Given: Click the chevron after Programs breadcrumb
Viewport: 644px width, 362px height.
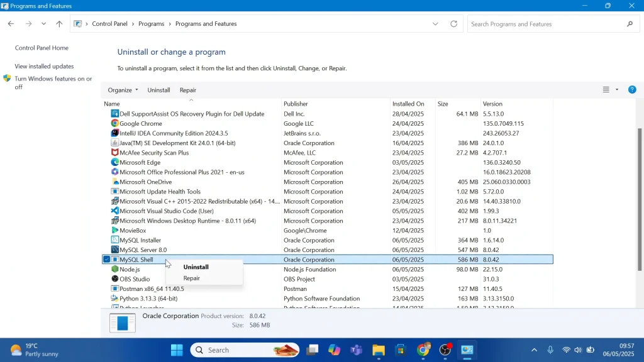Looking at the screenshot, I should (x=170, y=24).
